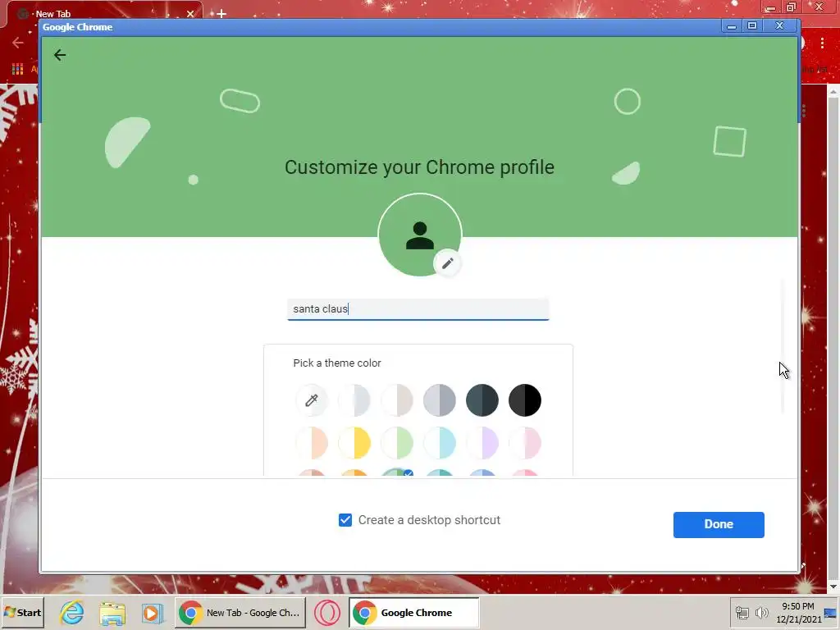Launch Internet Explorer from taskbar
840x630 pixels.
pyautogui.click(x=72, y=612)
